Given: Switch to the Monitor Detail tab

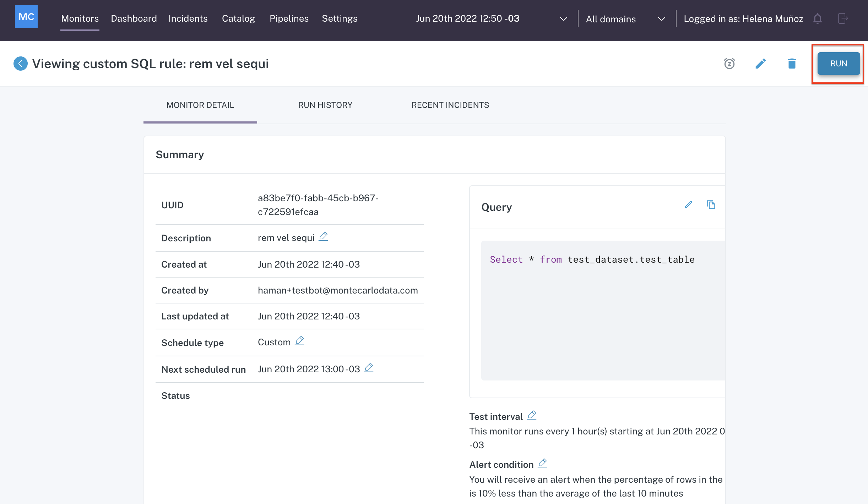Looking at the screenshot, I should 200,105.
